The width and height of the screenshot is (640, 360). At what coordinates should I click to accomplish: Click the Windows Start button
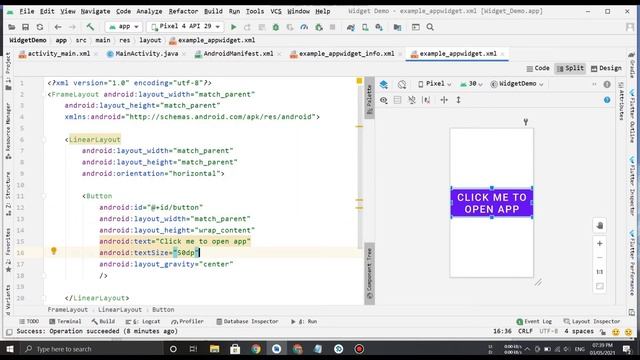pyautogui.click(x=10, y=349)
